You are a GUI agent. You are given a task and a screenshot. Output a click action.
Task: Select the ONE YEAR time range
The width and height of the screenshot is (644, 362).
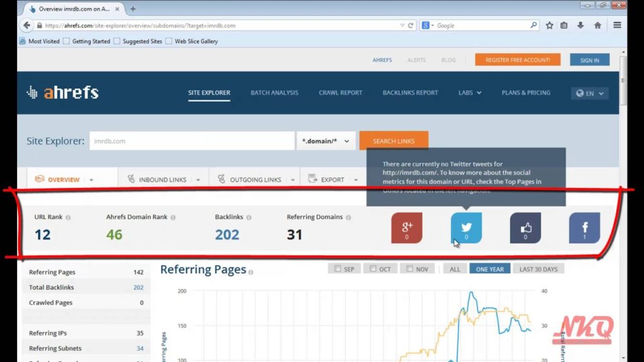click(x=489, y=269)
